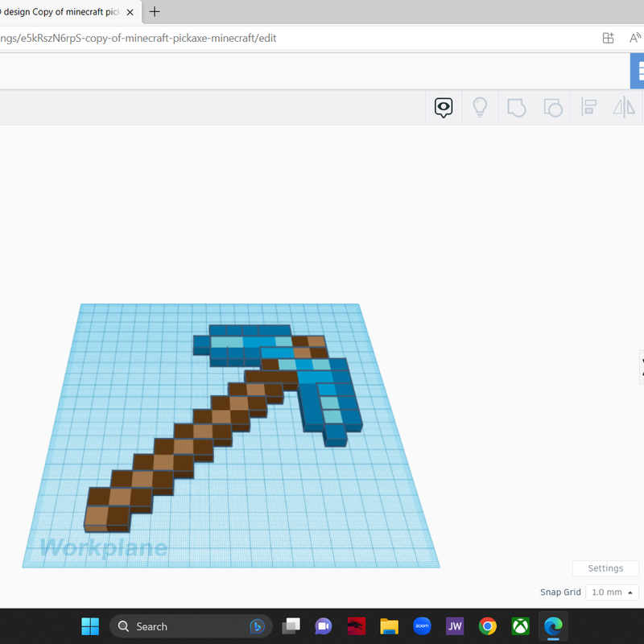Select the Mirror tool icon
644x644 pixels.
point(624,107)
